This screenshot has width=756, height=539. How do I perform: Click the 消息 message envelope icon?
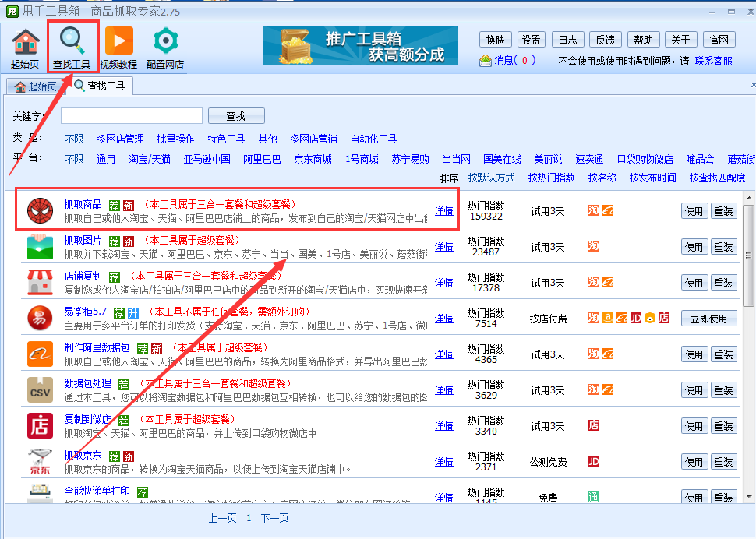tap(485, 61)
